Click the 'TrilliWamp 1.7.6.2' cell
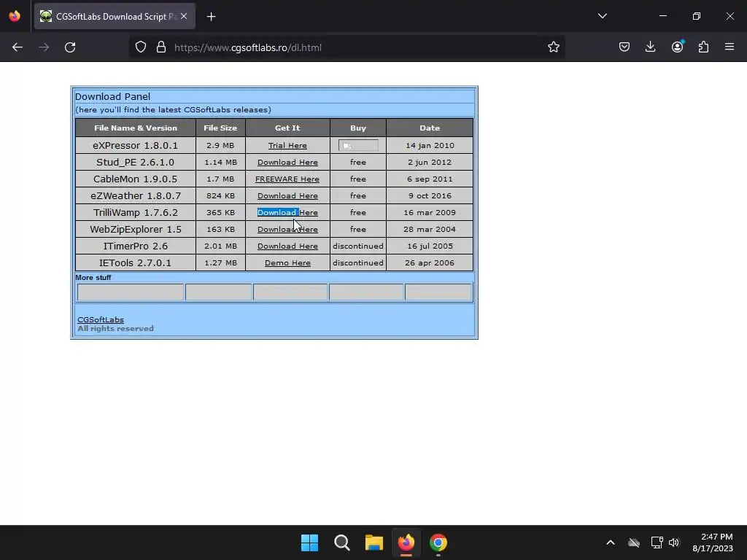Image resolution: width=747 pixels, height=560 pixels. pos(135,212)
